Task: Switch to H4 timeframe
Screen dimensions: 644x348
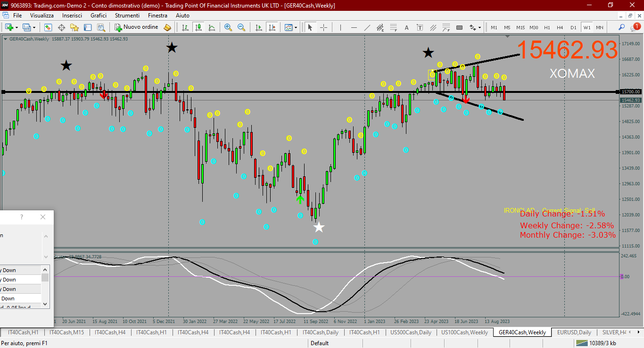Action: pyautogui.click(x=560, y=27)
